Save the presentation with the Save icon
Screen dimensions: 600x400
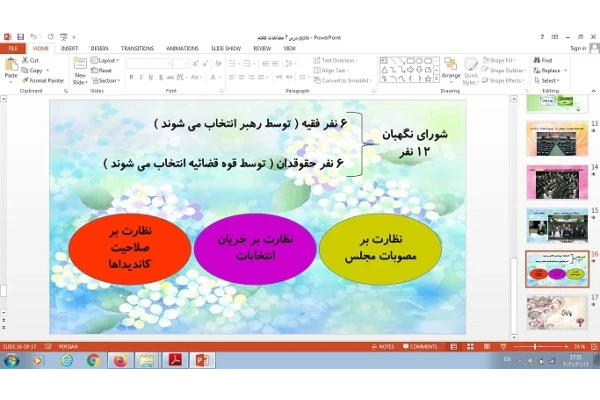tap(20, 37)
